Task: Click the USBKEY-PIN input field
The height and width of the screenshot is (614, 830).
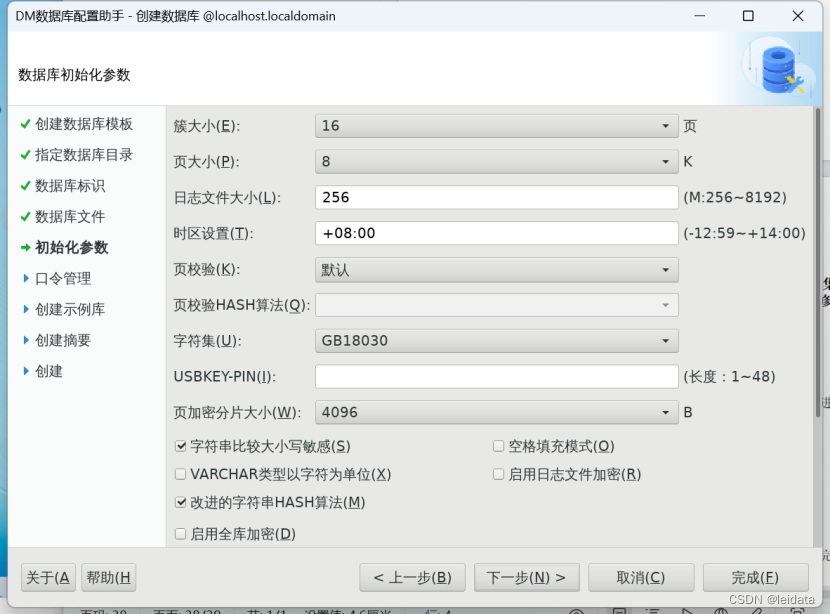Action: coord(497,376)
